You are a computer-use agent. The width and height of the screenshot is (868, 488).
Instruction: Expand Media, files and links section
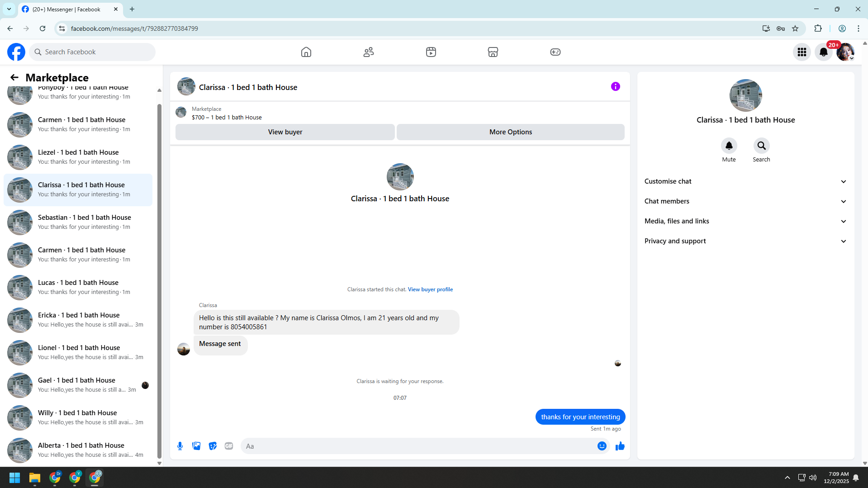[745, 221]
